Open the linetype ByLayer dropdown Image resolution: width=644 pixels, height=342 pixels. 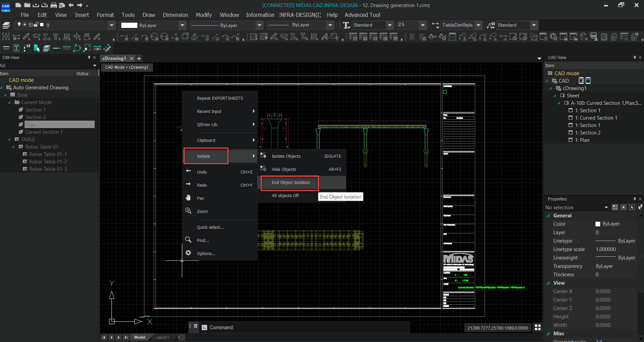[x=259, y=25]
